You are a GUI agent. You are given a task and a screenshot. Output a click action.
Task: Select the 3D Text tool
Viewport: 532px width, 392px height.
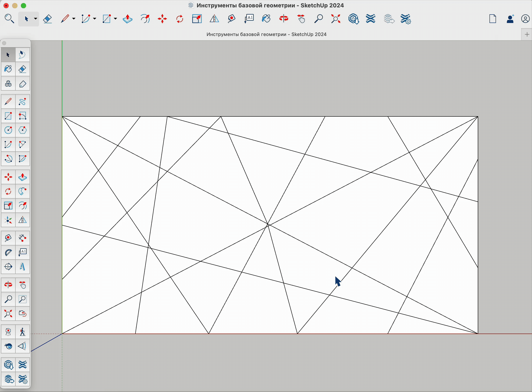tap(22, 266)
